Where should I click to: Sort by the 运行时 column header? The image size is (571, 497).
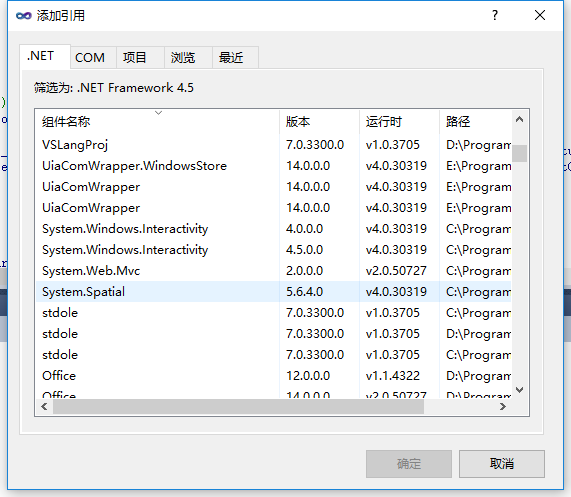pyautogui.click(x=399, y=122)
